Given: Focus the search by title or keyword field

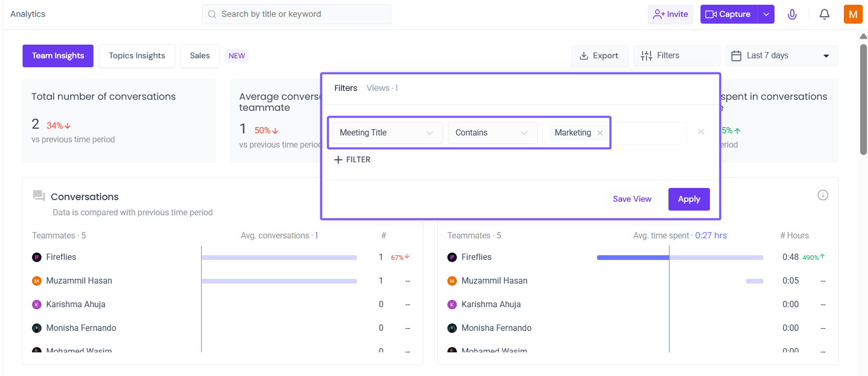Looking at the screenshot, I should (297, 14).
